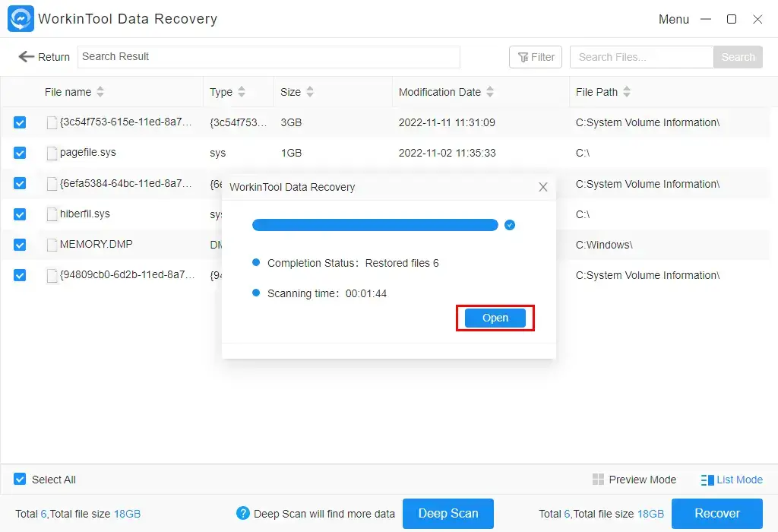Close the WorkinTool Data Recovery dialog
Screen dimensions: 778x532
(542, 187)
